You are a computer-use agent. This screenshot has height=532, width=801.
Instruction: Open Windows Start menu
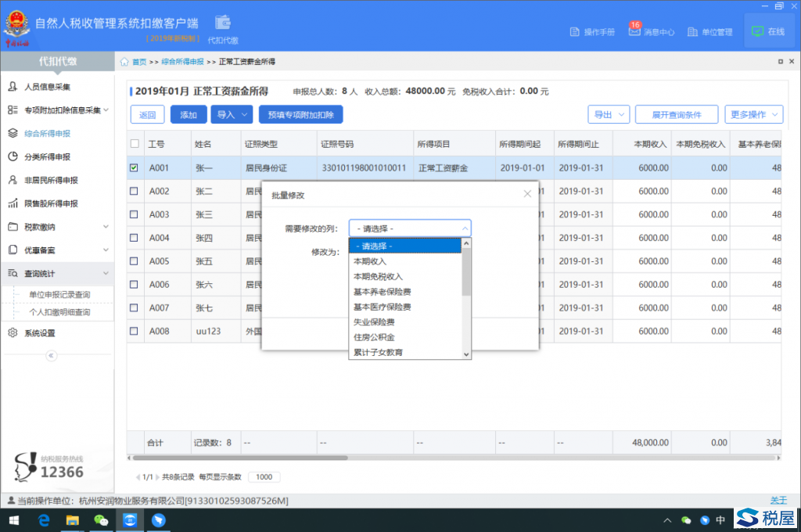tap(14, 520)
